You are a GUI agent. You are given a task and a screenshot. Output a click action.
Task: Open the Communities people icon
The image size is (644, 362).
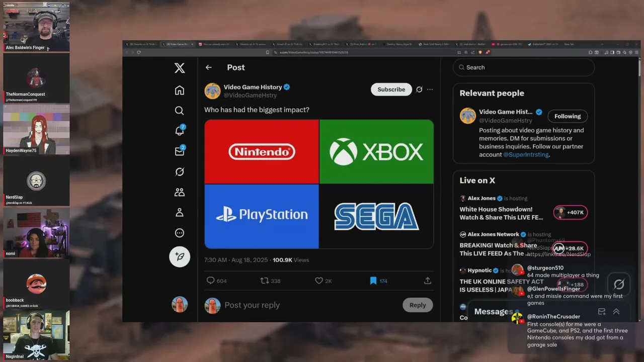180,192
